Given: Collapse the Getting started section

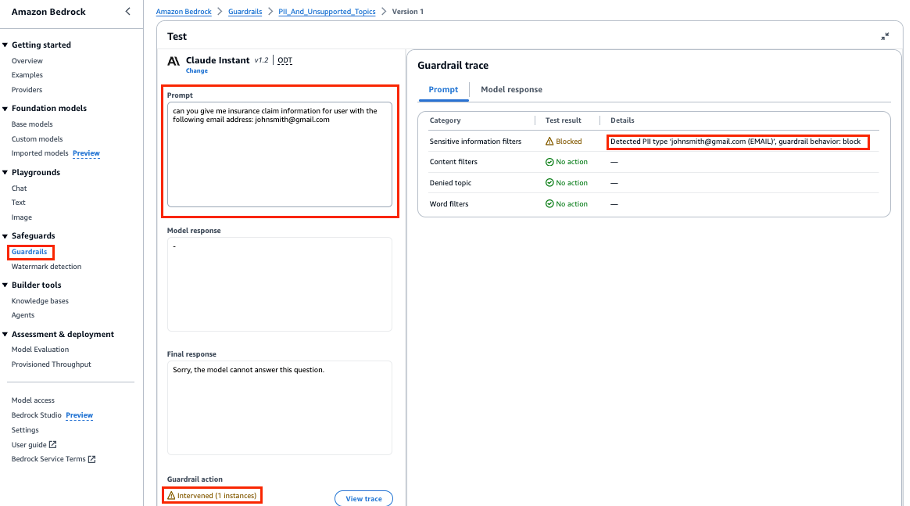Looking at the screenshot, I should click(x=5, y=45).
